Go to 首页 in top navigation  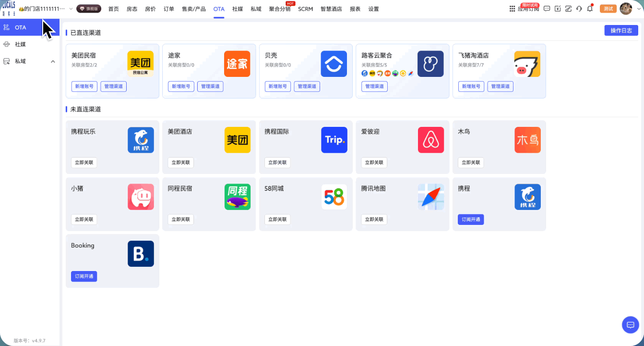[x=114, y=9]
